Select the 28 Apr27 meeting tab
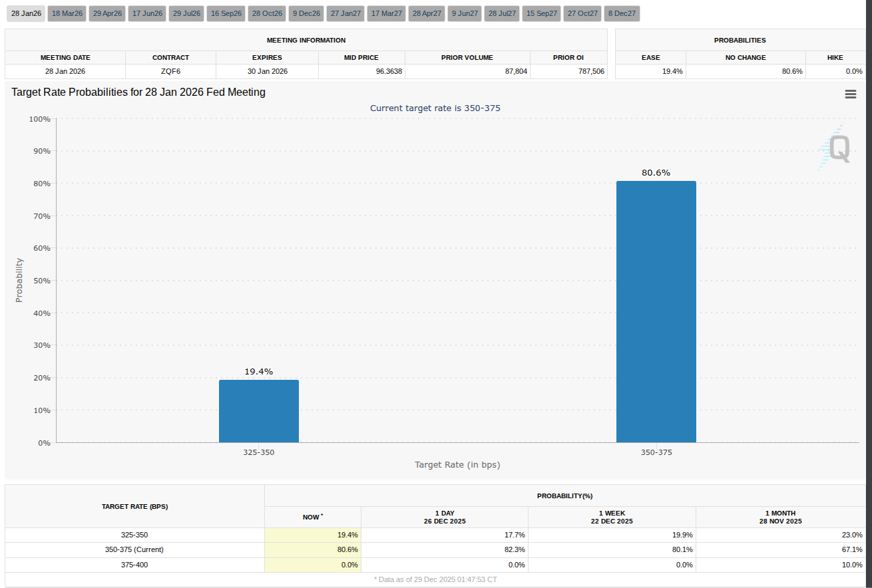The height and width of the screenshot is (588, 872). click(x=426, y=13)
